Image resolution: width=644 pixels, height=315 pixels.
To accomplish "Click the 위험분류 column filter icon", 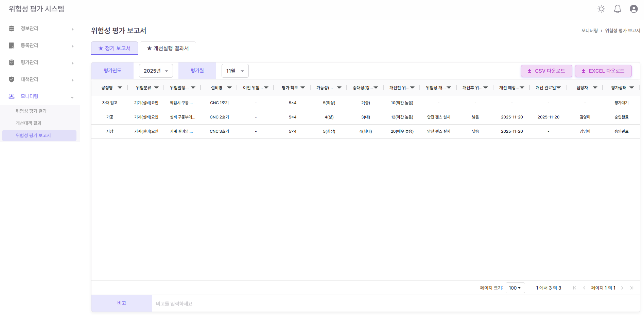I will pos(156,88).
